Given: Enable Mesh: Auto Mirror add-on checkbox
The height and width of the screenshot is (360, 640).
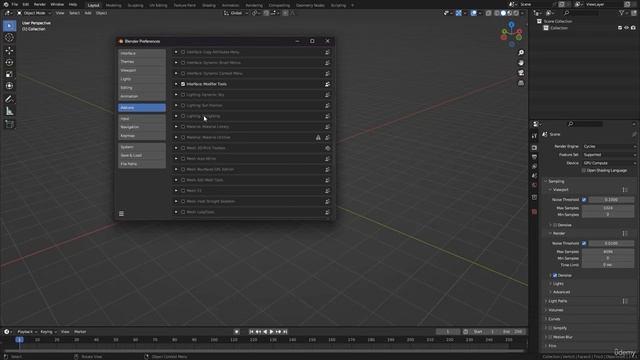Looking at the screenshot, I should pyautogui.click(x=183, y=159).
